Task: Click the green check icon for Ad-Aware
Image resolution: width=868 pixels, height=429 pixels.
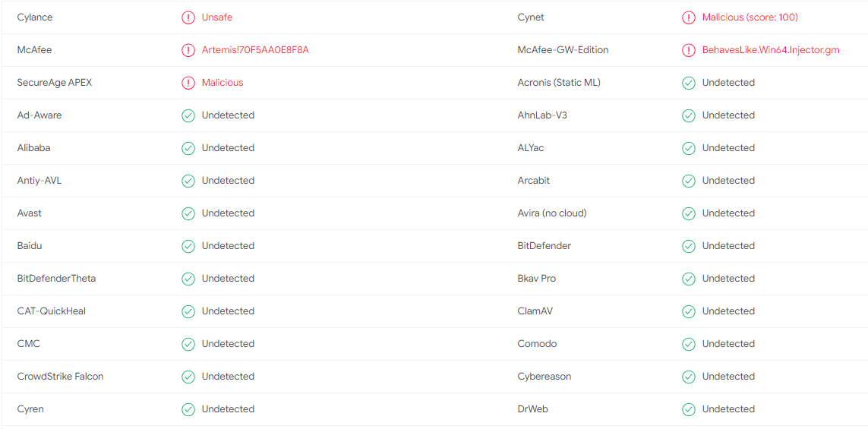Action: click(188, 115)
